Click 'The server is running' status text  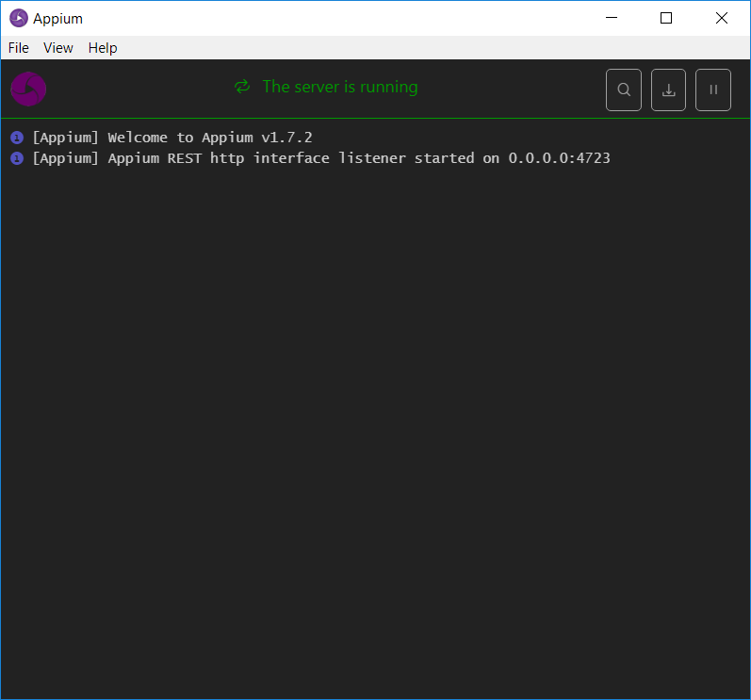point(340,87)
